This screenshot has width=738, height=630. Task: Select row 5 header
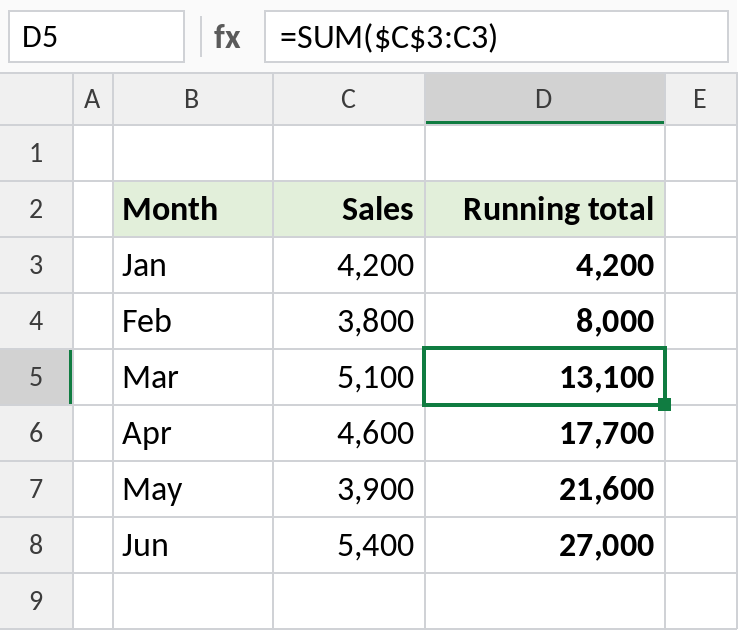36,377
